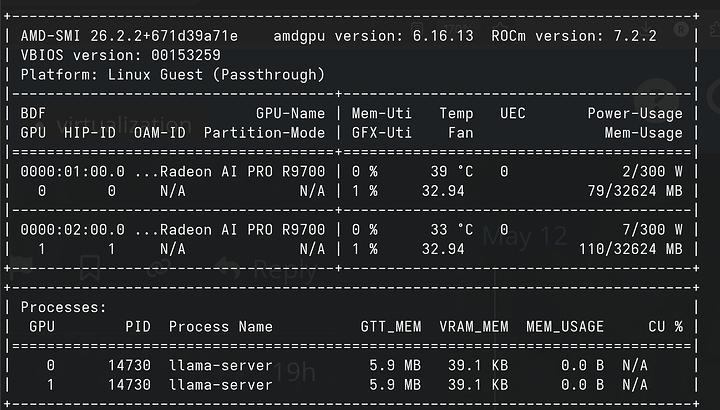Screen dimensions: 720x410
Task: Click the 'VBIOS version: 00153259' line
Action: pyautogui.click(x=120, y=55)
